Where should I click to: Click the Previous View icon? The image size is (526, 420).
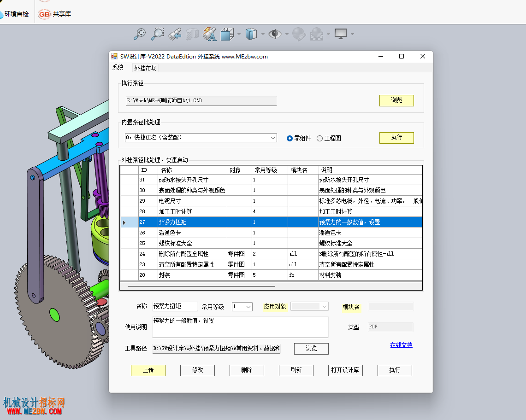tap(175, 34)
